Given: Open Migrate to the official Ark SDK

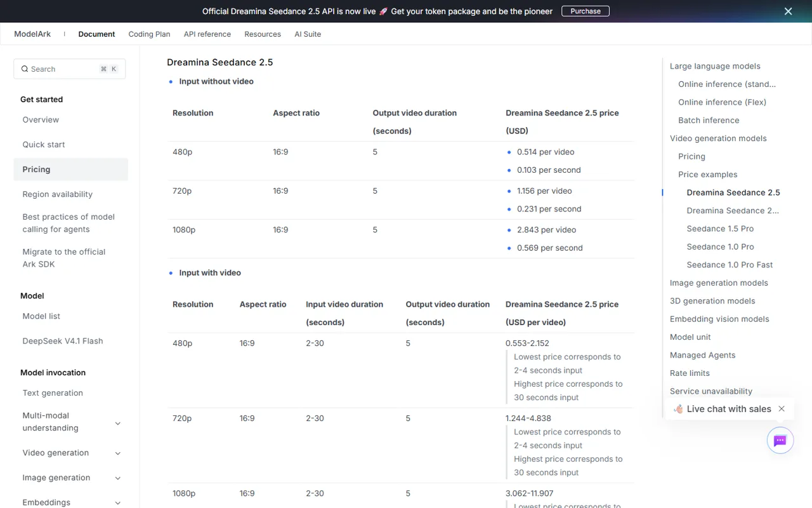Looking at the screenshot, I should (64, 258).
